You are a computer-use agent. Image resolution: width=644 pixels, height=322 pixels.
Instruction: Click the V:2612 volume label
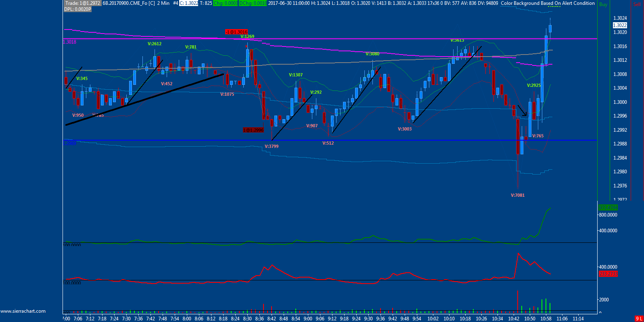[x=155, y=44]
